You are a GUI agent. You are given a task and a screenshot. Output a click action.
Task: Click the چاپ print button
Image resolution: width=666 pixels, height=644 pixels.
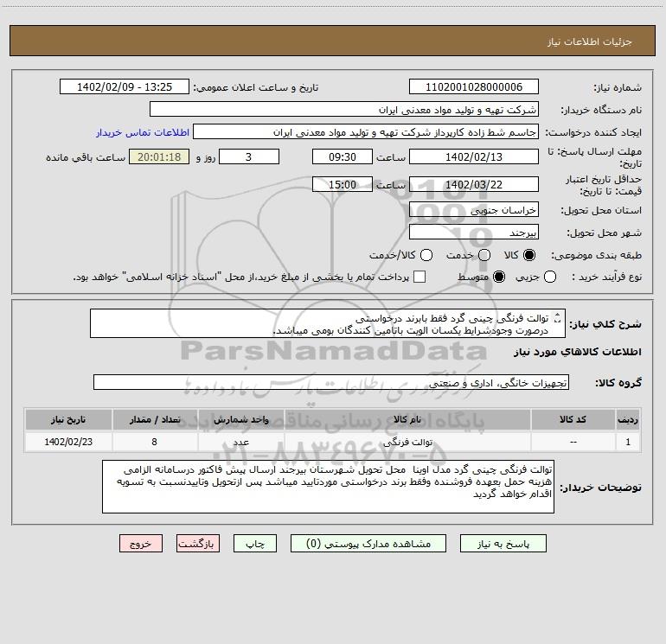255,544
